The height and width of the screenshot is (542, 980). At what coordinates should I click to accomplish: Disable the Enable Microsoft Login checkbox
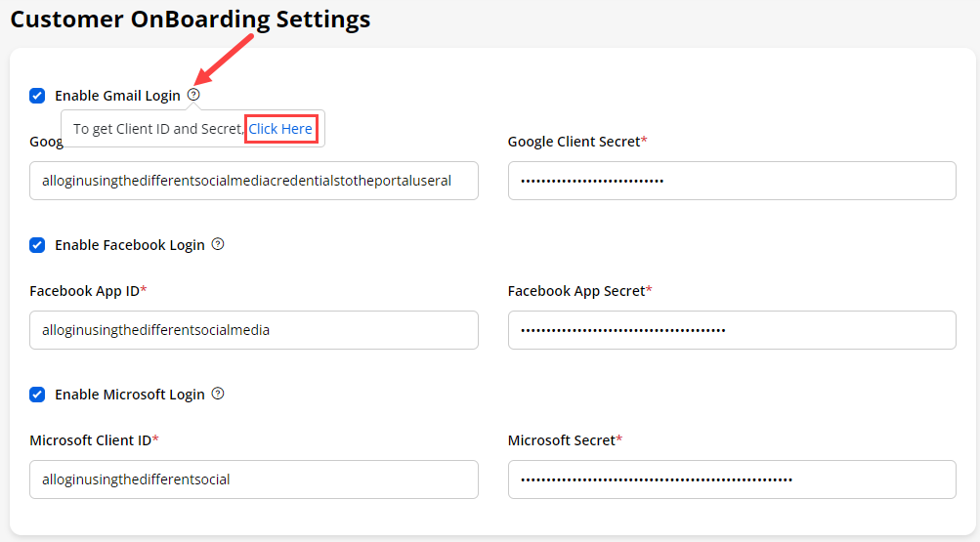[x=37, y=395]
